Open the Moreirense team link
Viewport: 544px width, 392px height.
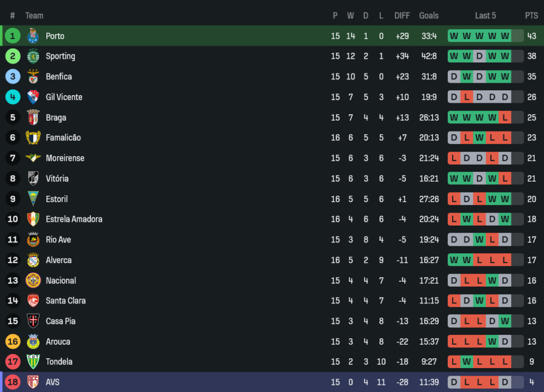coord(65,158)
